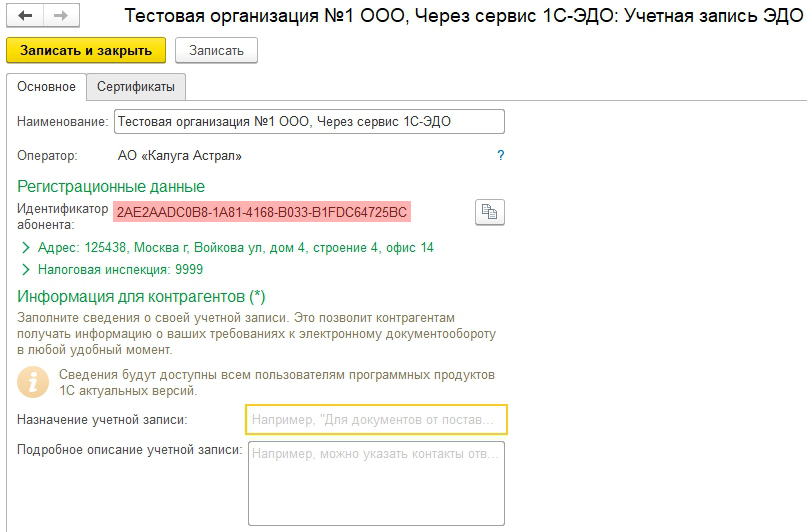Switch to the 'Сертификаты' tab

(x=136, y=87)
